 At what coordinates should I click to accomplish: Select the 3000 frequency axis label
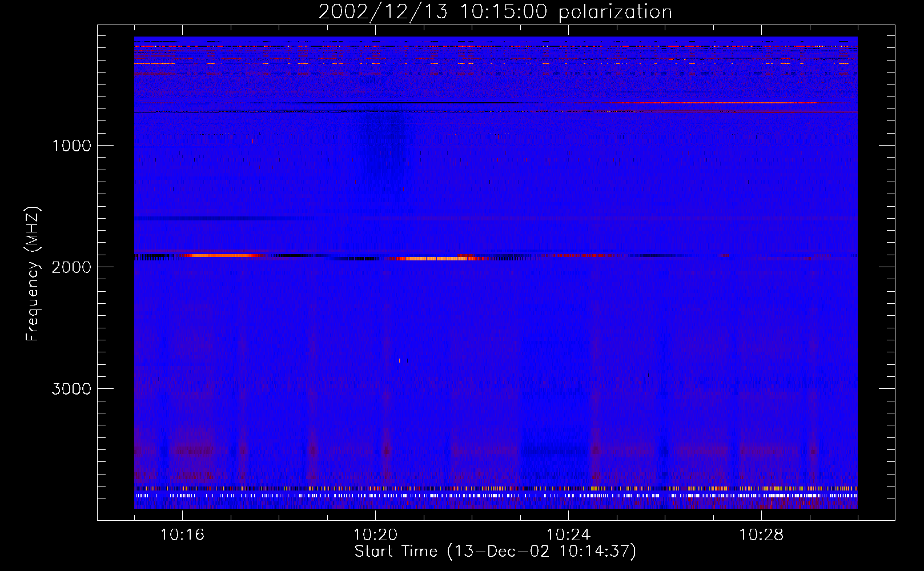pos(71,389)
